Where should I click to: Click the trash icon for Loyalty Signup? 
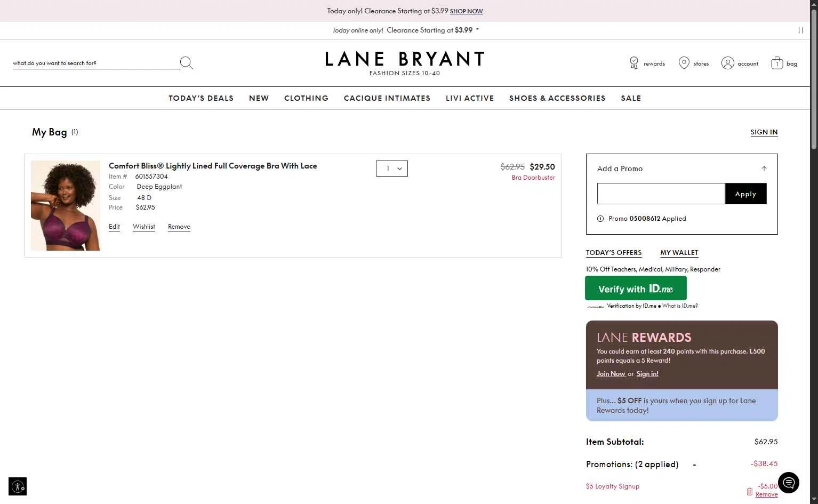click(x=749, y=491)
